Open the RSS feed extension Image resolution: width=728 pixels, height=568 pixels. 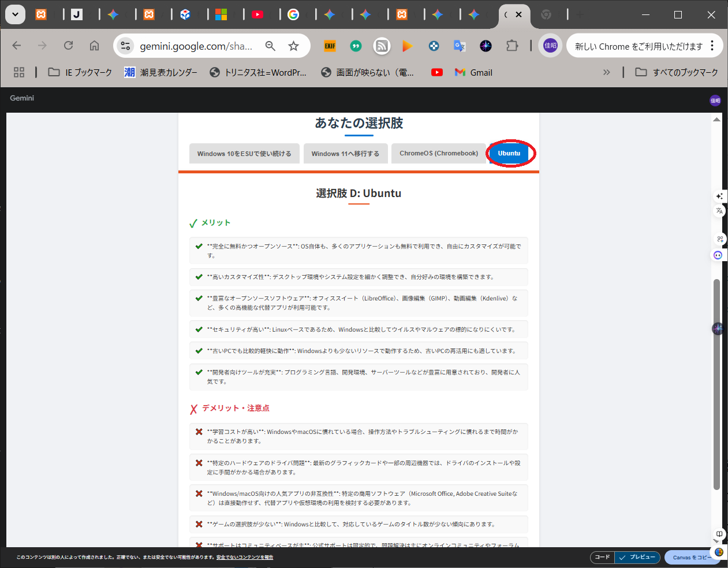(382, 46)
